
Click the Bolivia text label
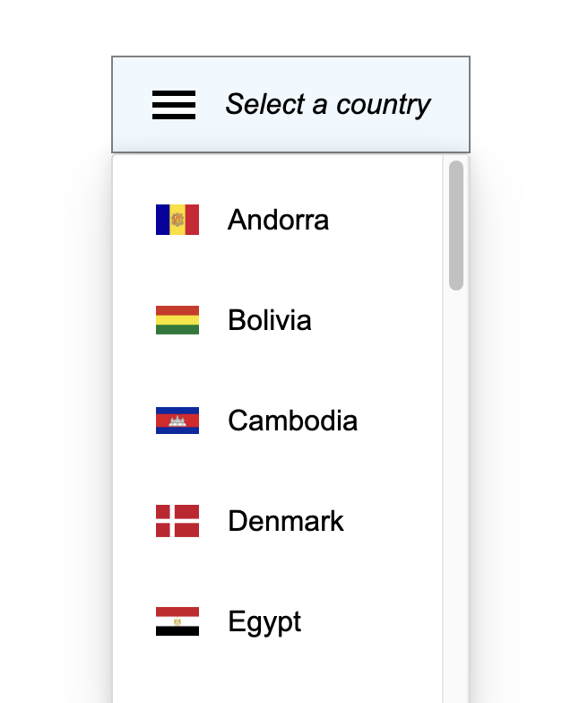pyautogui.click(x=270, y=320)
